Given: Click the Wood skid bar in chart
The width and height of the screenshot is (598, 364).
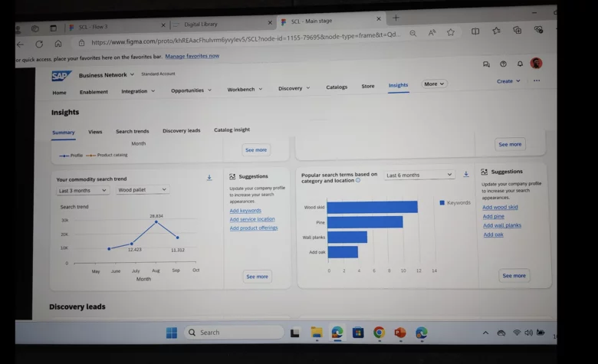Looking at the screenshot, I should tap(373, 207).
